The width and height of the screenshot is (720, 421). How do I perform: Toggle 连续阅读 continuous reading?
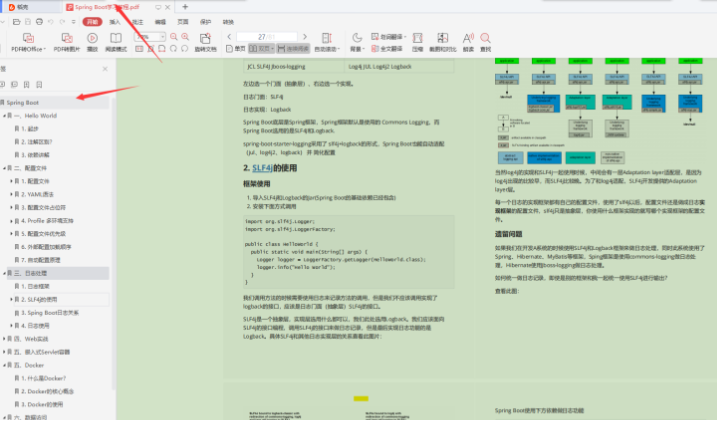coord(293,49)
